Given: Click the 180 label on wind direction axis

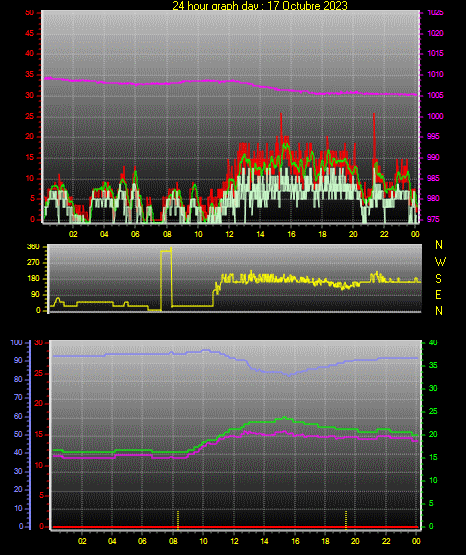Looking at the screenshot, I should pos(33,279).
